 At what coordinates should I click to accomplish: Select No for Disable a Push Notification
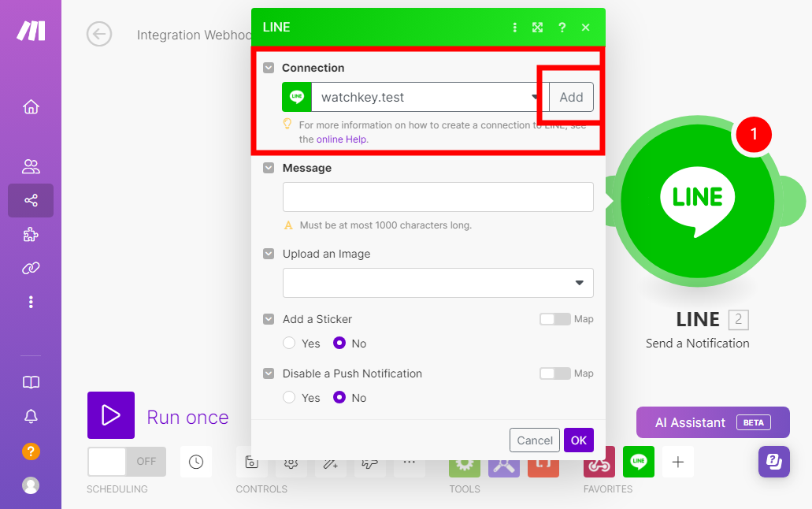pos(339,398)
